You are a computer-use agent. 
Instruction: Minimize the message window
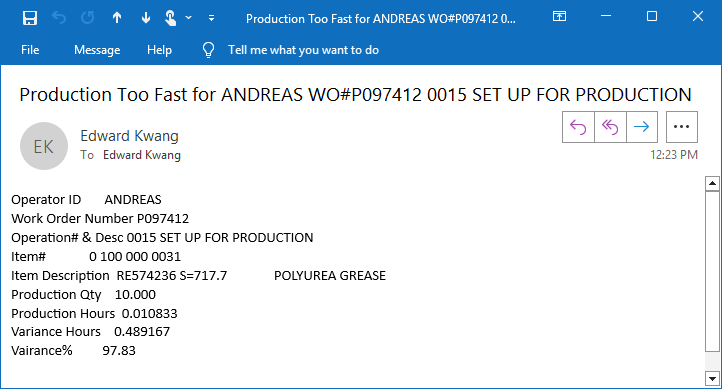[606, 17]
